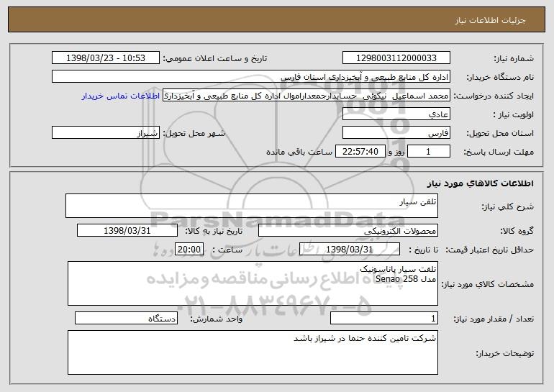Image resolution: width=554 pixels, height=392 pixels.
Task: Click the text روز و
Action: coord(396,152)
